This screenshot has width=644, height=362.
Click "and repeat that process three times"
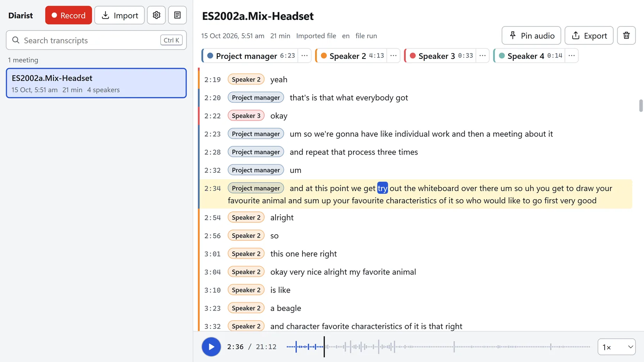point(354,152)
